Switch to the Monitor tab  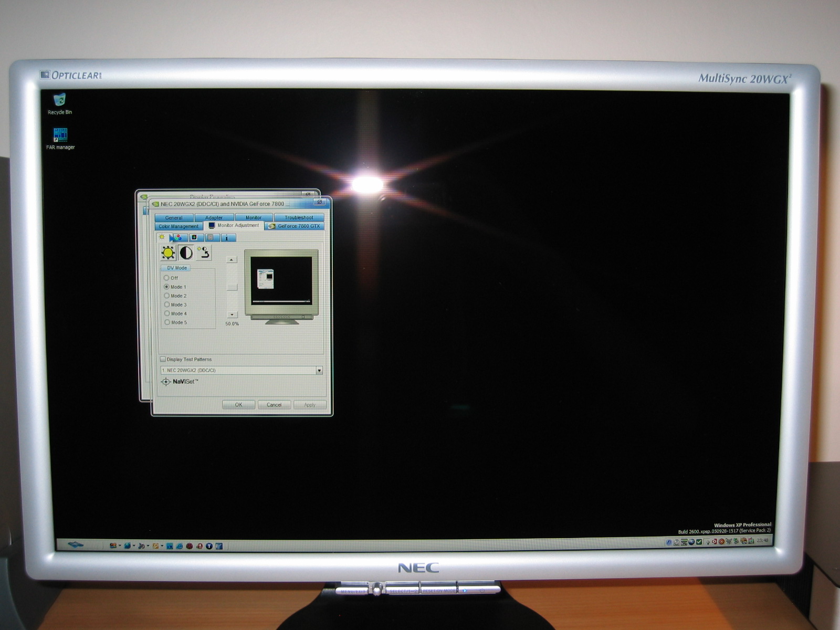click(x=254, y=217)
